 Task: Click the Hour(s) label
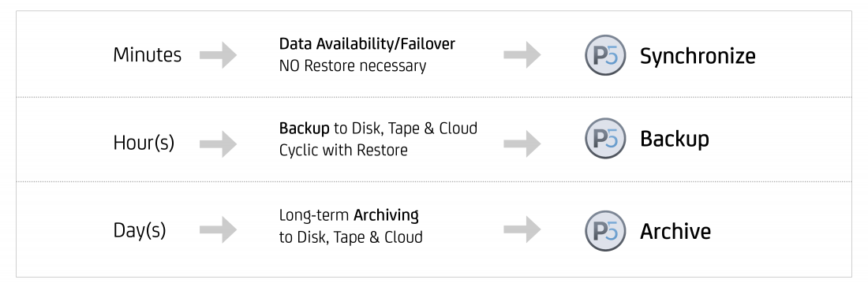tap(144, 143)
